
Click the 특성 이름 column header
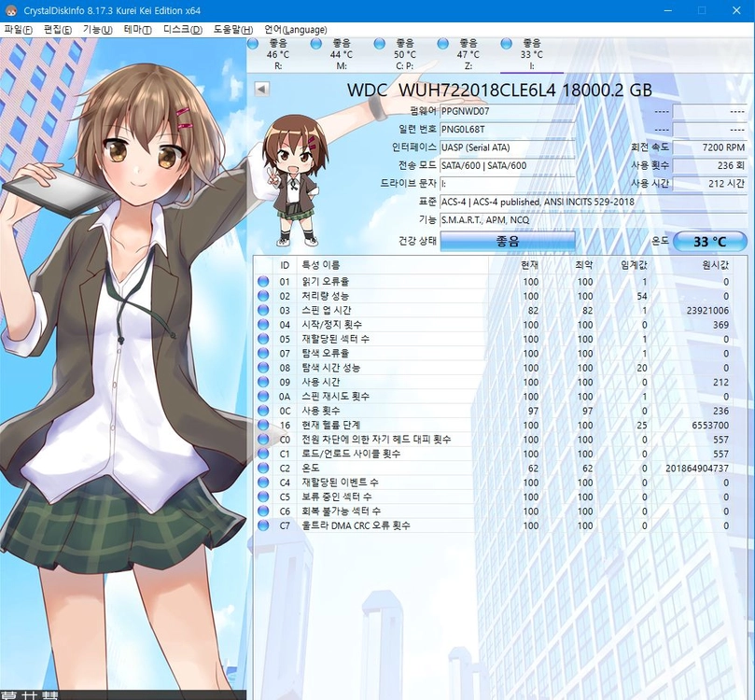[321, 265]
